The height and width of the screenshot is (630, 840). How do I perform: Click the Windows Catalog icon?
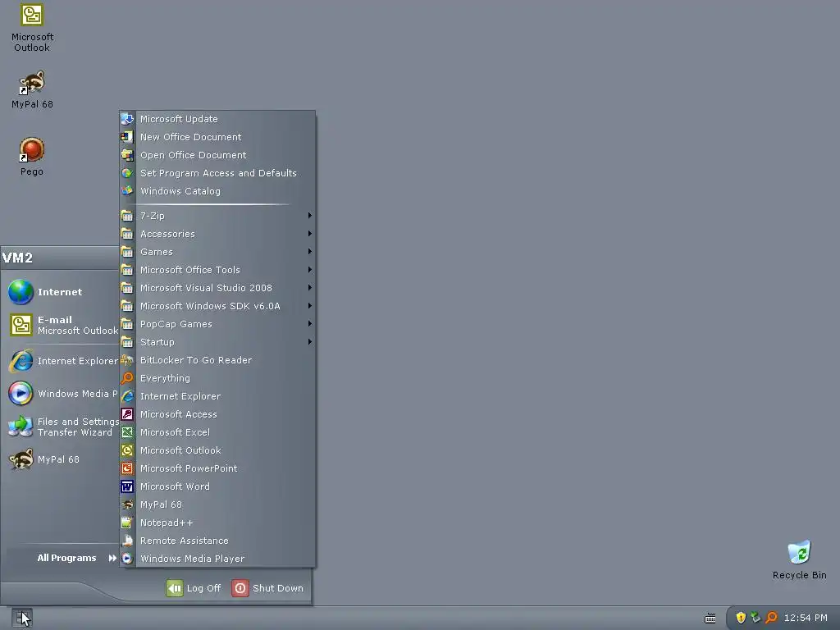click(127, 191)
